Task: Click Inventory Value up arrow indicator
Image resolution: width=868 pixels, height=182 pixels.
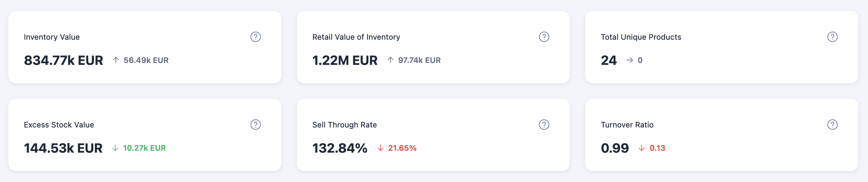Action: tap(116, 60)
